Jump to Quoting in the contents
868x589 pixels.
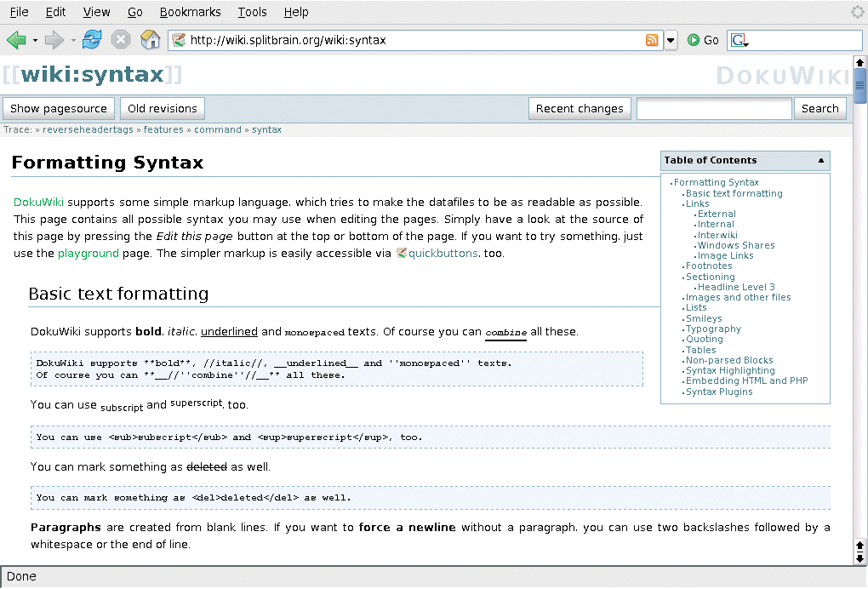(x=705, y=339)
